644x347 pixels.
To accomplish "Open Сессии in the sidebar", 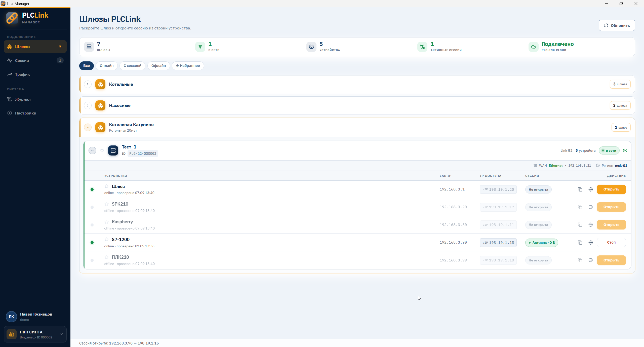I will (x=35, y=60).
